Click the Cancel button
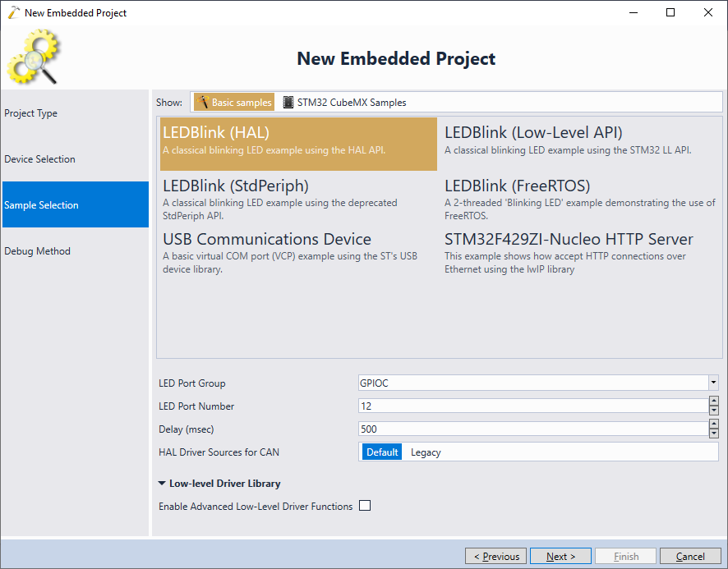The width and height of the screenshot is (728, 569). (x=690, y=556)
